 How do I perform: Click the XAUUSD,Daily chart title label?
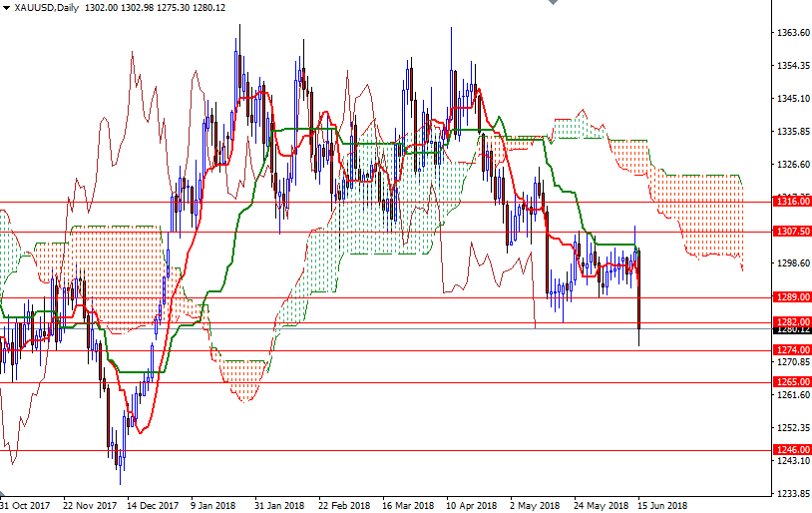click(46, 7)
